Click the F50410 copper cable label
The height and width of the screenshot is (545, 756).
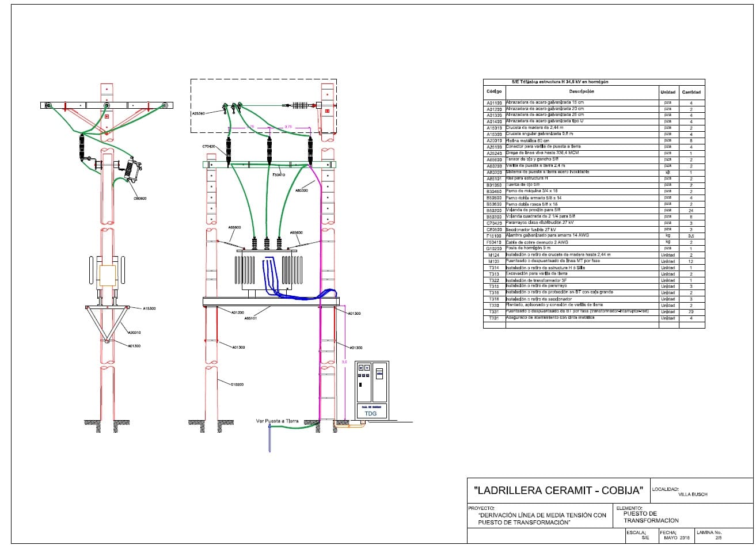[x=278, y=174]
